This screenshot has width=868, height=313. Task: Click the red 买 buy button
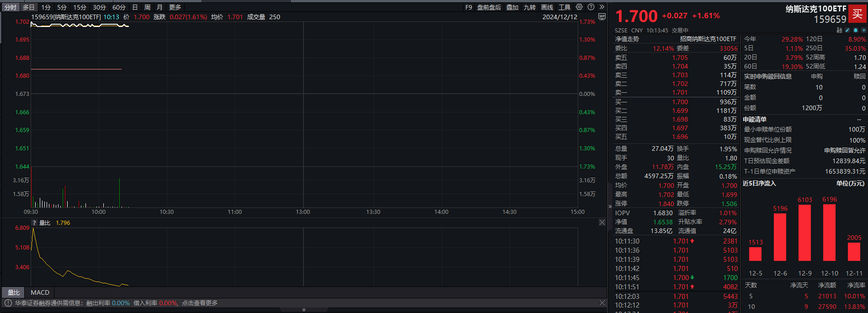pos(857,13)
